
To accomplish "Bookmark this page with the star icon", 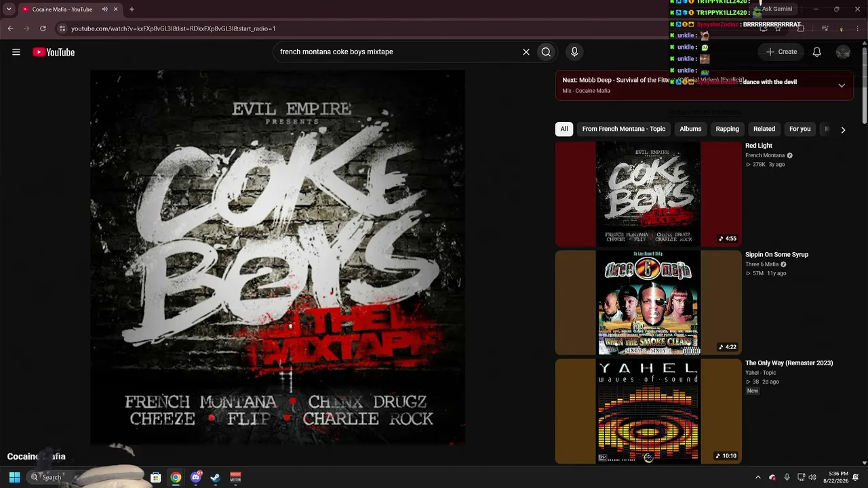I will click(778, 28).
